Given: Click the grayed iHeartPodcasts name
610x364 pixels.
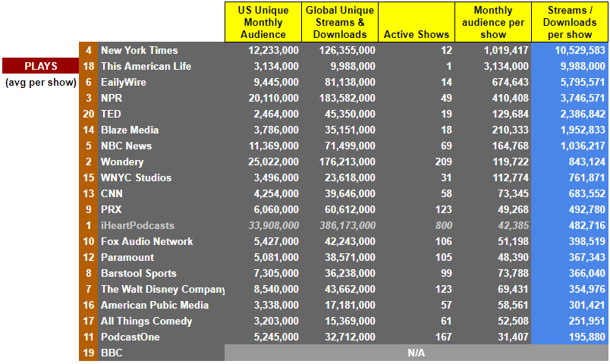Looking at the screenshot, I should (x=138, y=225).
